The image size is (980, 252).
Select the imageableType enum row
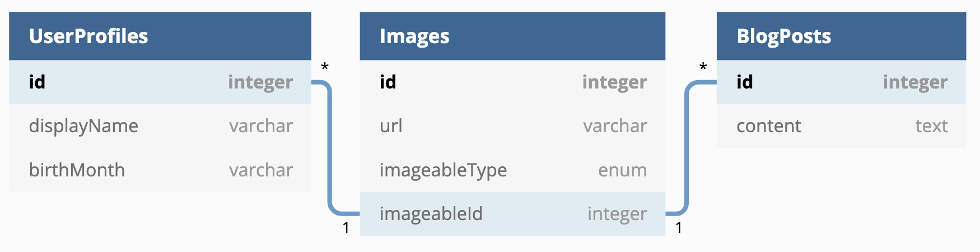pos(512,170)
